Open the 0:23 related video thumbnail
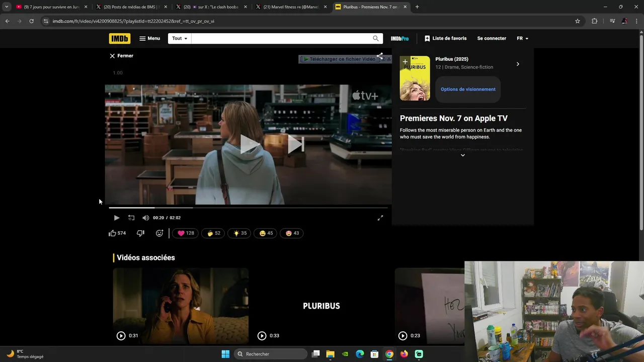This screenshot has height=362, width=644. click(429, 306)
